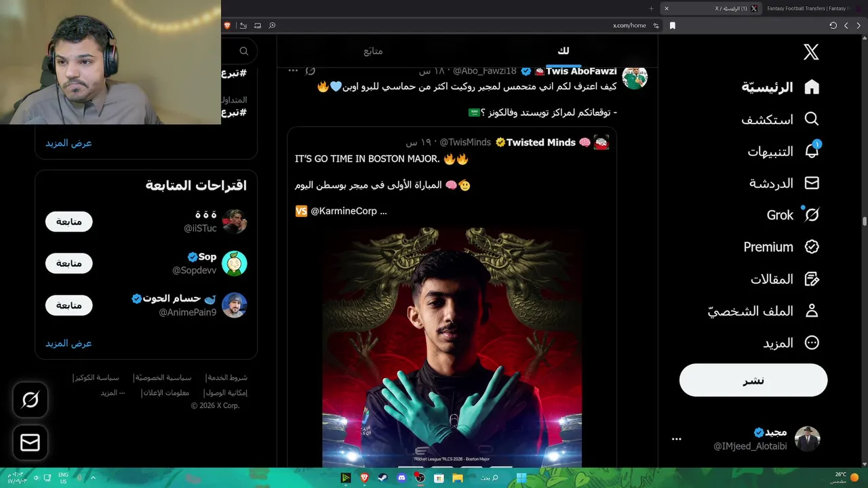
Task: Open سياسة الخصوصيّة privacy policy link
Action: coord(163,378)
